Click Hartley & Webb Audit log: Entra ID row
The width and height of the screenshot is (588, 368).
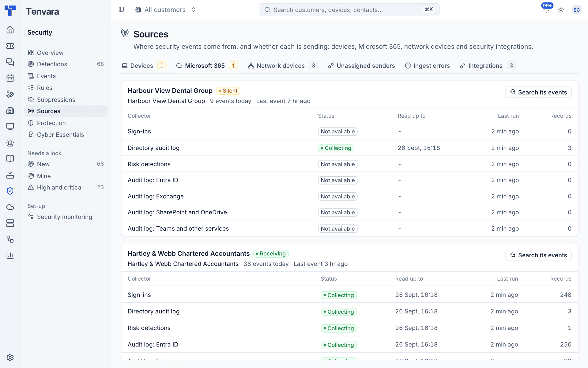(x=349, y=344)
